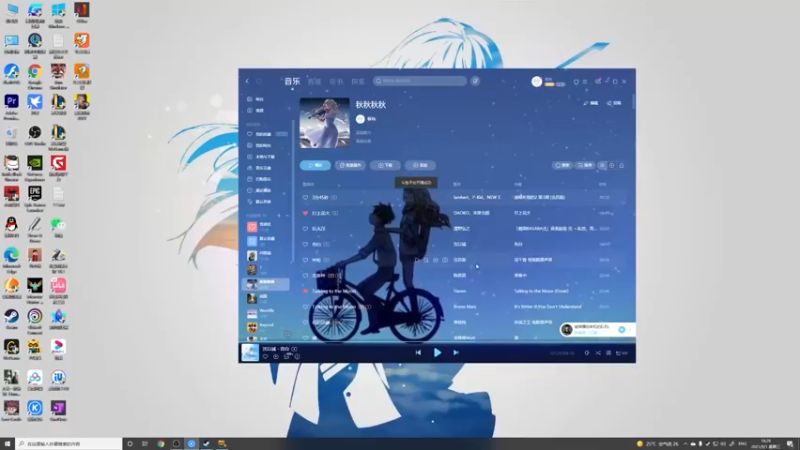Image resolution: width=800 pixels, height=450 pixels.
Task: Click album It's Better If You Don't Understand
Action: 547,307
